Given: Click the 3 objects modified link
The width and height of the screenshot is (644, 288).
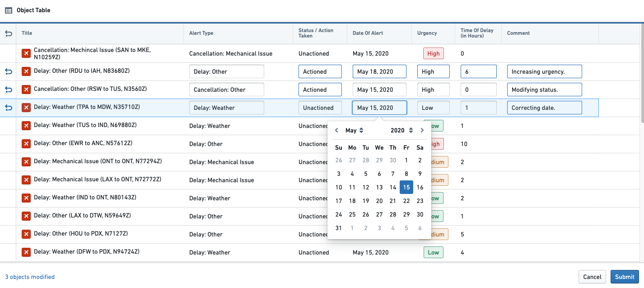Looking at the screenshot, I should coord(30,277).
